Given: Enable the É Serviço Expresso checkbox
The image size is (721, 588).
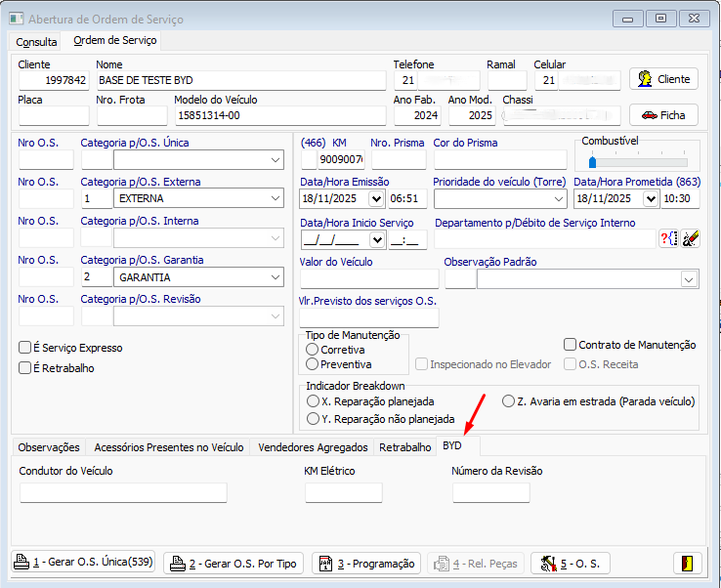Looking at the screenshot, I should coord(25,348).
